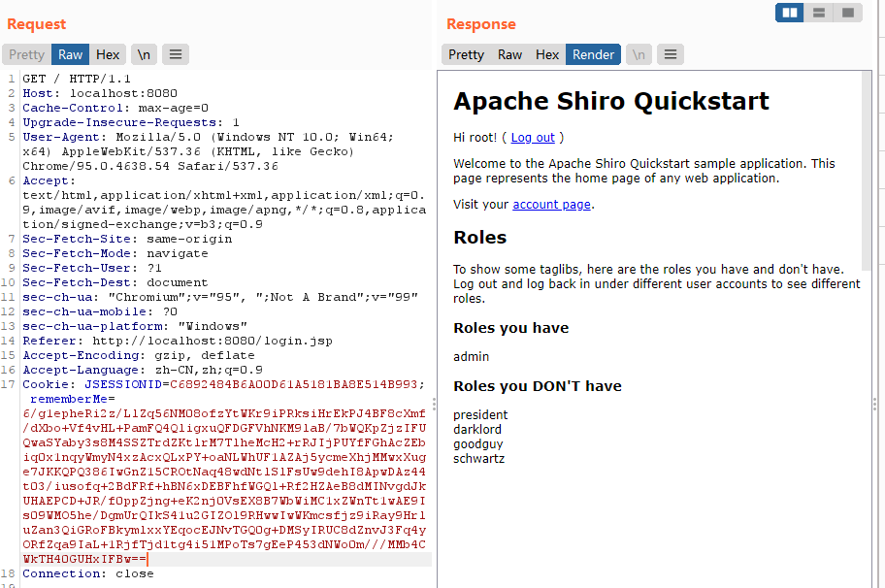Toggle non-printable characters \n in Request
This screenshot has width=885, height=588.
click(144, 54)
